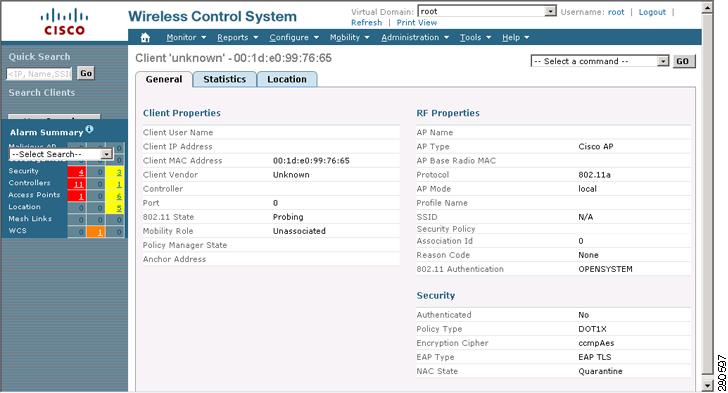
Task: Click the page scroll down arrow
Action: tap(707, 386)
